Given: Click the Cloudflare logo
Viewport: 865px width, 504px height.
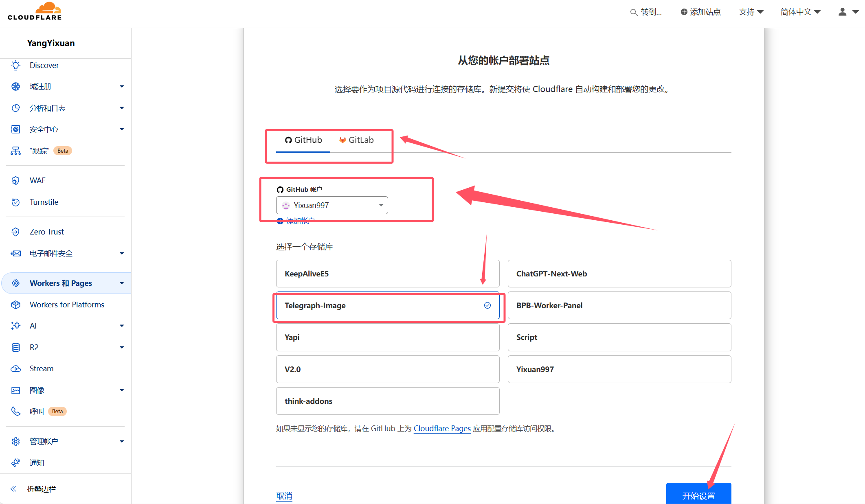Looking at the screenshot, I should [35, 11].
